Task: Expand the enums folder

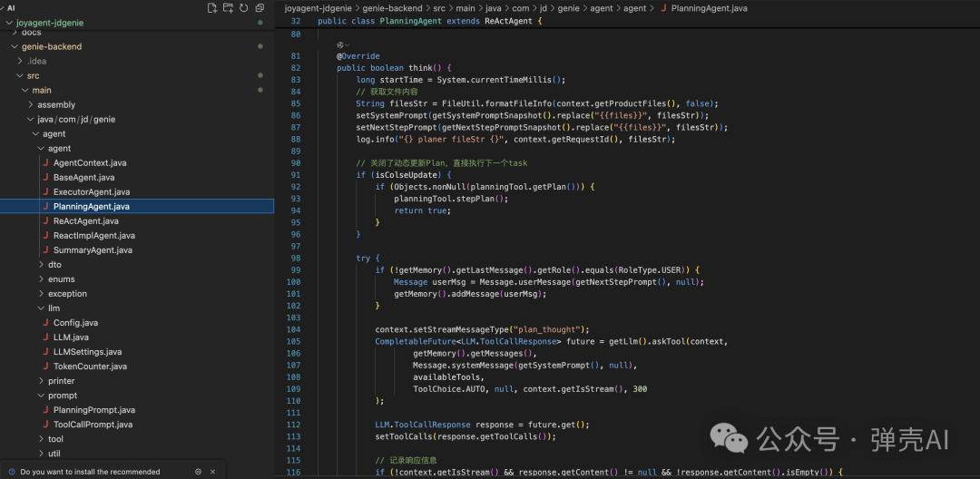Action: (x=41, y=279)
